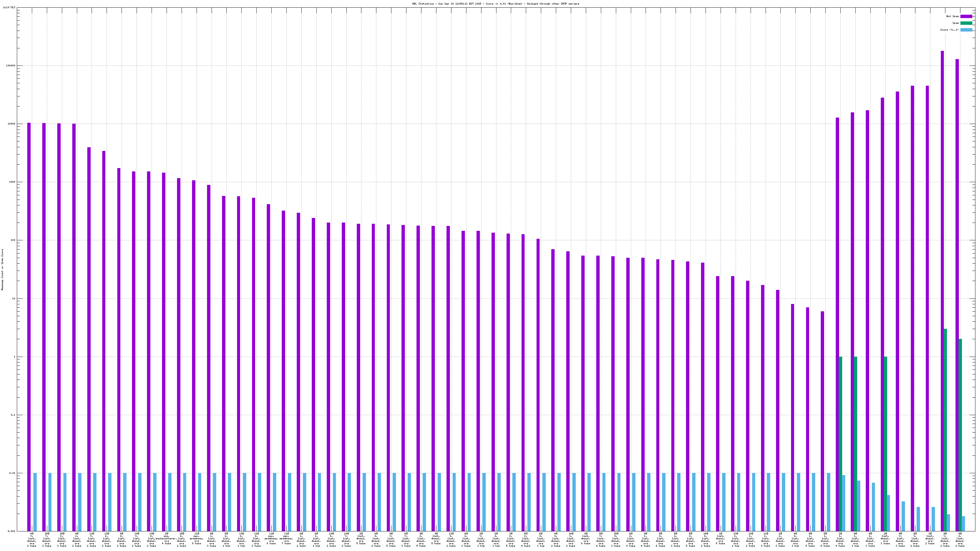Click the purple Not Spam legend swatch
Viewport: 980px width, 551px height.
pyautogui.click(x=966, y=16)
